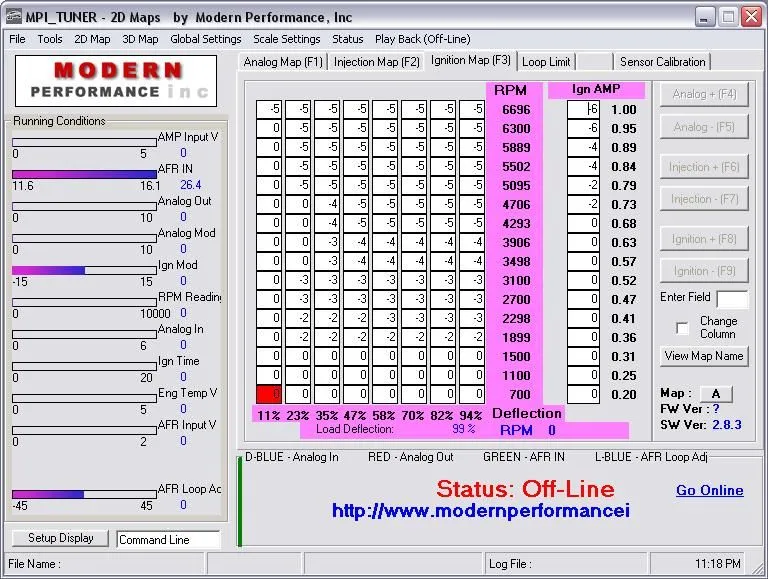Click the Map A button
The width and height of the screenshot is (768, 579).
(716, 394)
